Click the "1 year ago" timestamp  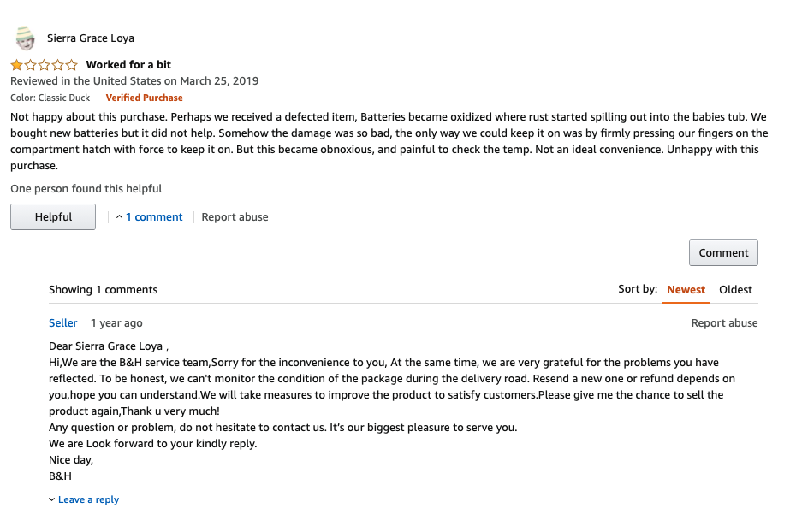point(116,323)
